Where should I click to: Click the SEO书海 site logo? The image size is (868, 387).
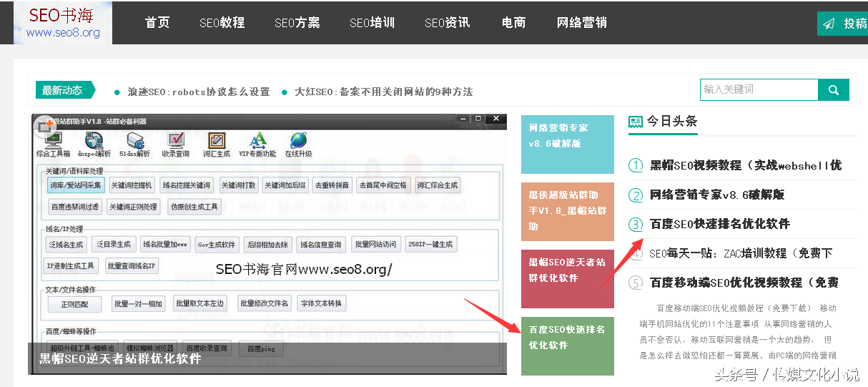[63, 22]
